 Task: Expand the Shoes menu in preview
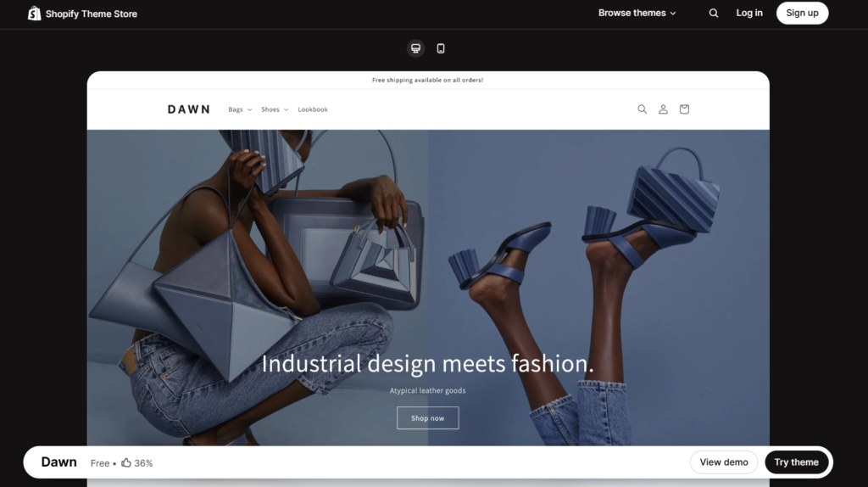(275, 109)
